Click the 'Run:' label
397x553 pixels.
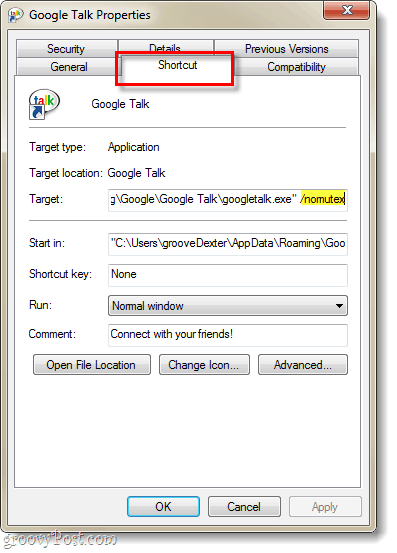41,305
